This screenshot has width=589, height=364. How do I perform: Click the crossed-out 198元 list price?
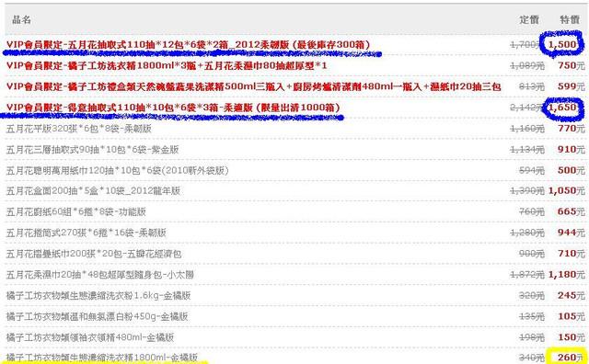point(532,337)
